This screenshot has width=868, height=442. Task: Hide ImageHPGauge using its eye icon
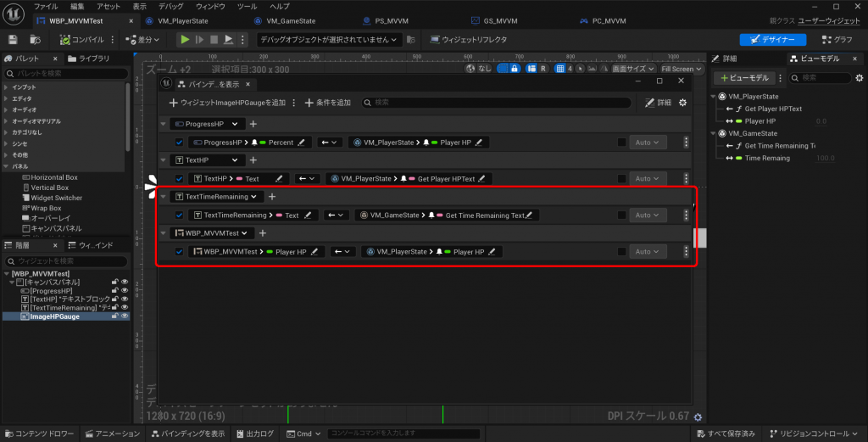click(x=125, y=316)
